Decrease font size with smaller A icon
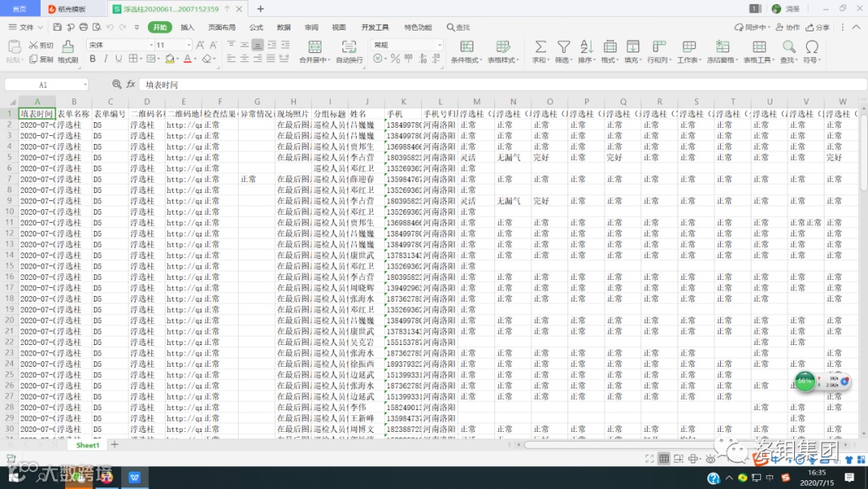Screen dimensions: 868x489 click(213, 45)
